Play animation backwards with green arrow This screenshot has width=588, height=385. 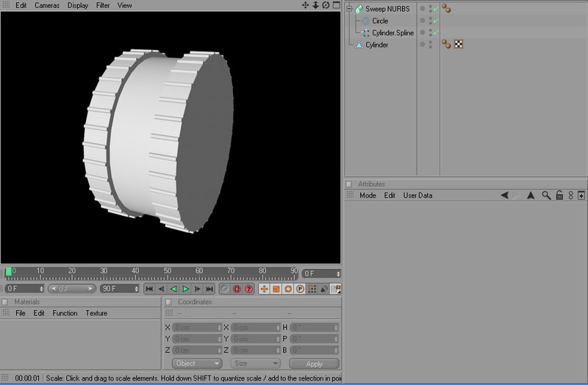coord(173,289)
